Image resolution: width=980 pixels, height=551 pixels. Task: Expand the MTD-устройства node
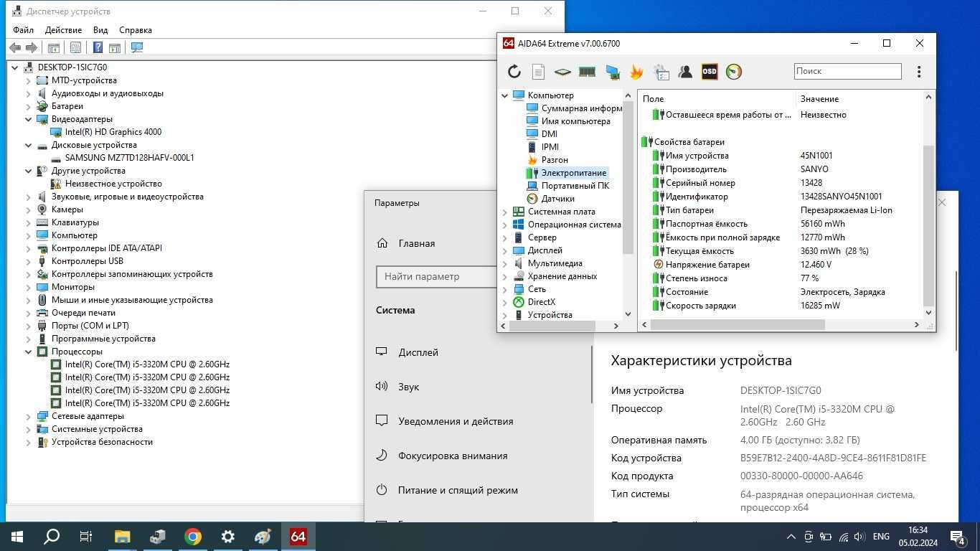[29, 80]
